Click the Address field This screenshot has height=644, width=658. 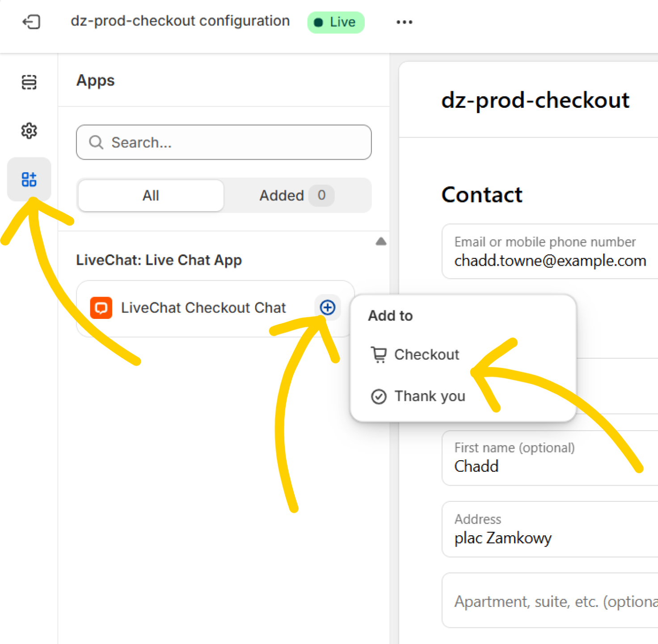(550, 529)
